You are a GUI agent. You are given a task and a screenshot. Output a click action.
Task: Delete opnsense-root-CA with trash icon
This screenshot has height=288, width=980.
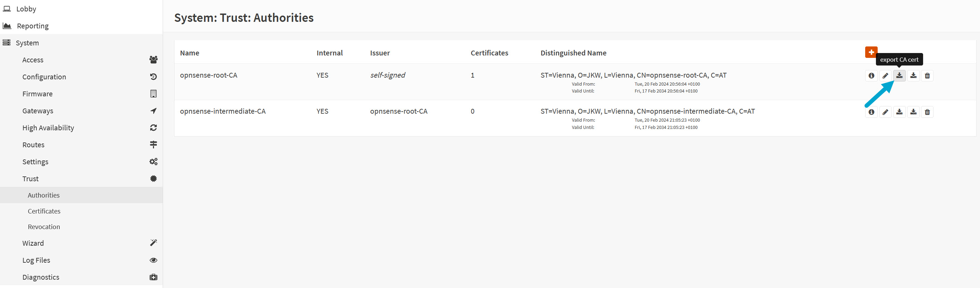click(927, 76)
